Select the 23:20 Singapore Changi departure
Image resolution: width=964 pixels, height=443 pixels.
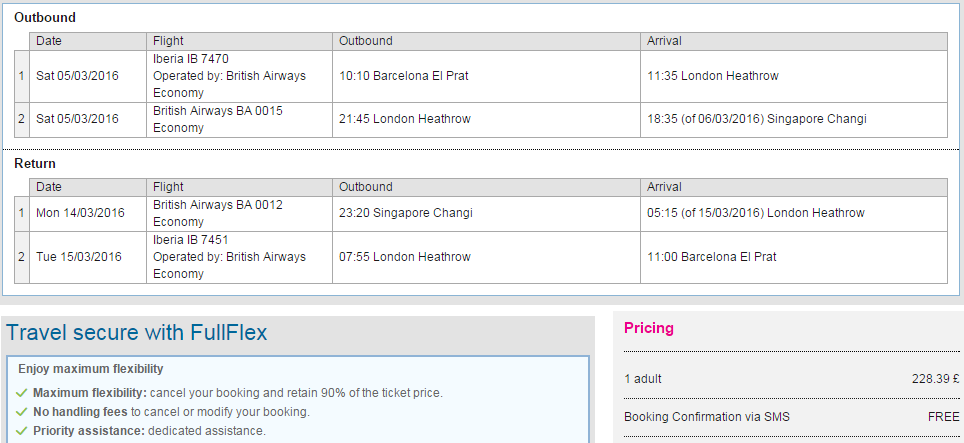pyautogui.click(x=406, y=213)
